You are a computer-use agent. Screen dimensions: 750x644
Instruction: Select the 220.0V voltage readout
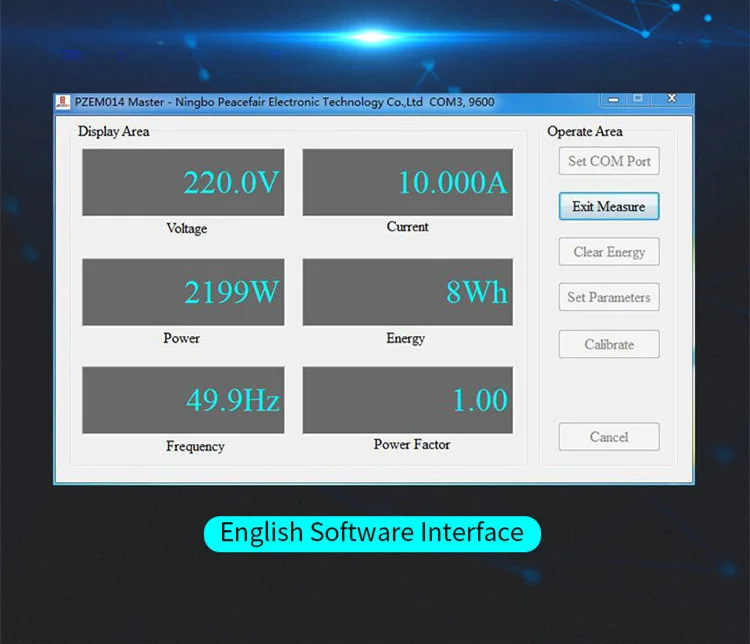click(183, 182)
